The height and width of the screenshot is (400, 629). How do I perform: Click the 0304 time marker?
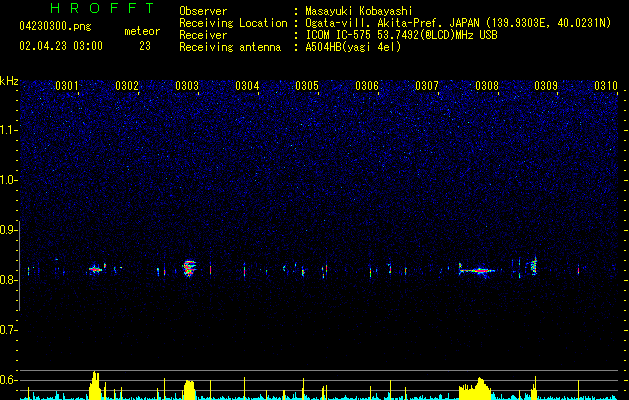pos(247,86)
